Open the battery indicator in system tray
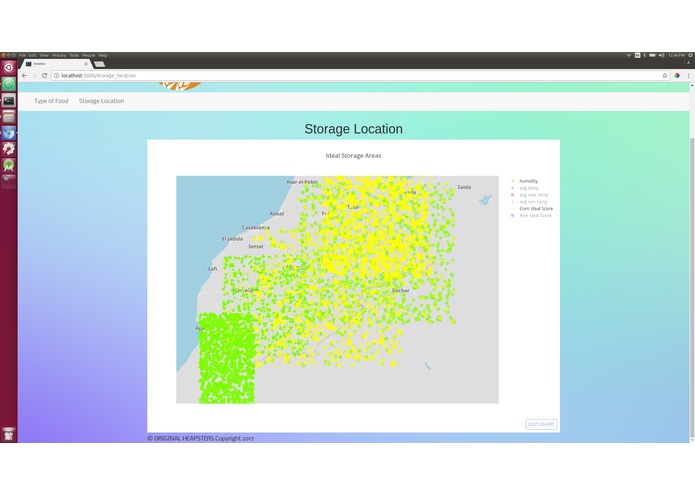Image resolution: width=695 pixels, height=494 pixels. point(652,55)
